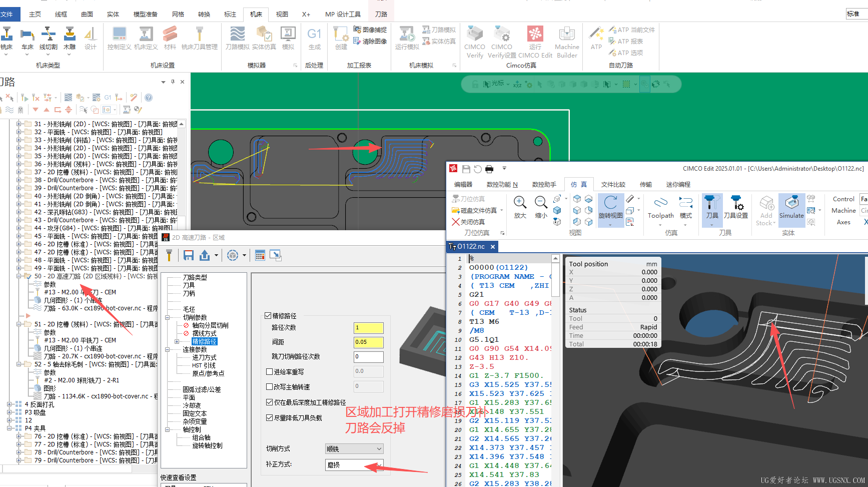
Task: Click 清除图像 clear images in ribbon
Action: pyautogui.click(x=370, y=41)
